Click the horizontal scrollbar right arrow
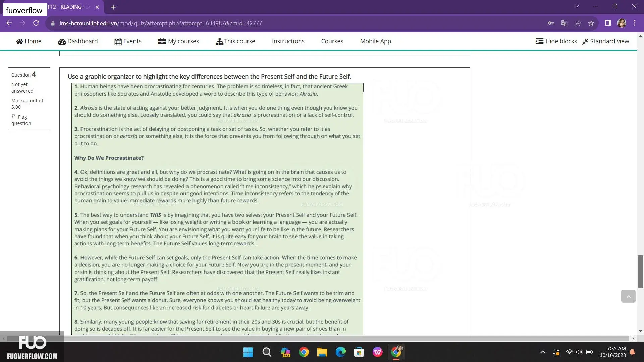644x362 pixels. click(633, 339)
